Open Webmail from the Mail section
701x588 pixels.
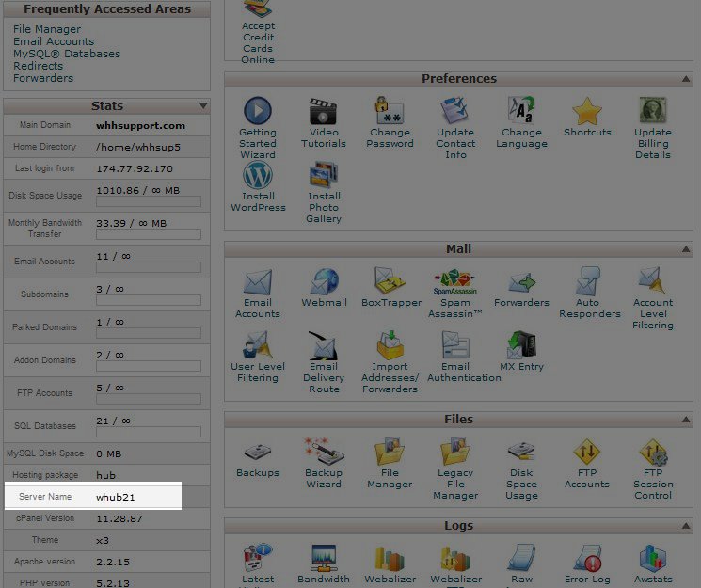click(324, 282)
